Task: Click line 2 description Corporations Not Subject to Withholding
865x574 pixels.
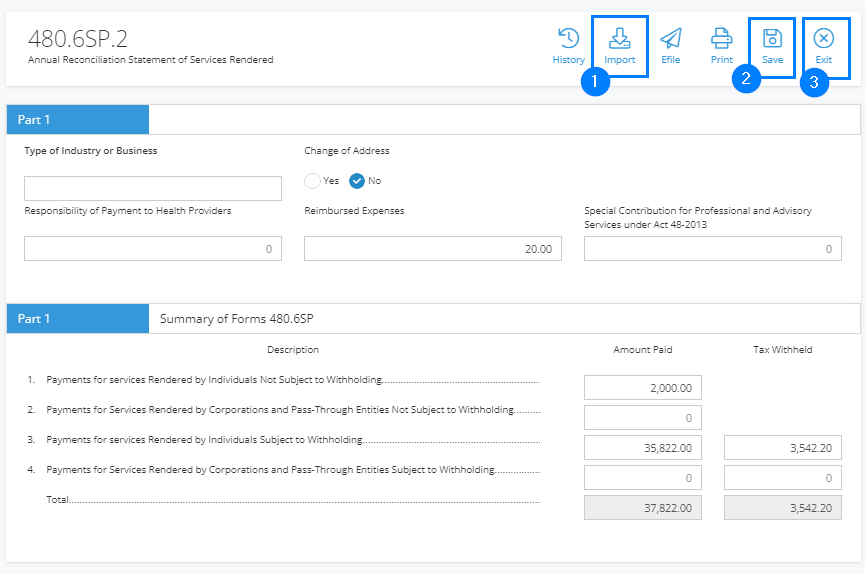Action: click(280, 410)
